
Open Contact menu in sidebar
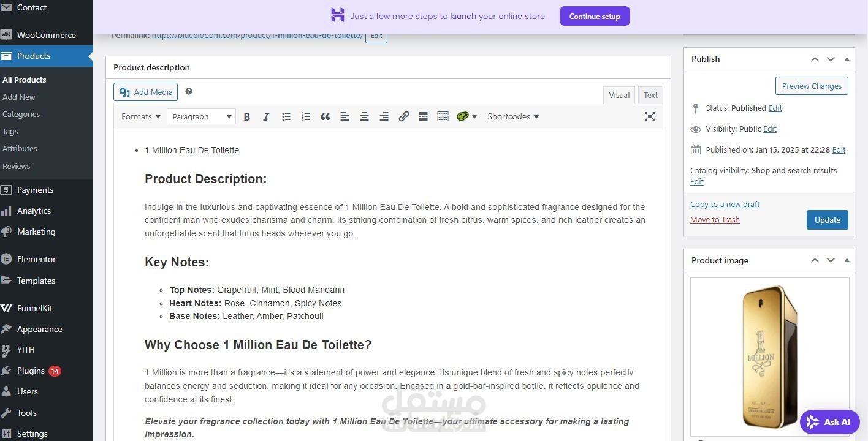coord(47,7)
